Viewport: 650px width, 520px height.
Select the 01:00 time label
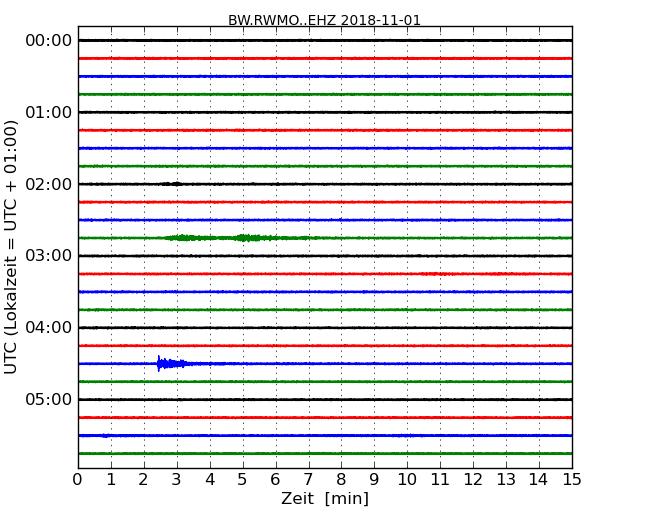pos(49,112)
